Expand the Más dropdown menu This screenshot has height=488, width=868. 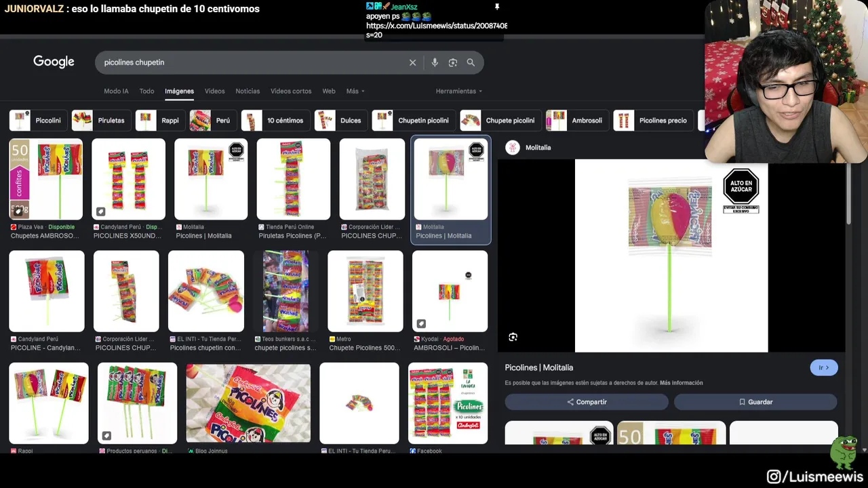[355, 91]
